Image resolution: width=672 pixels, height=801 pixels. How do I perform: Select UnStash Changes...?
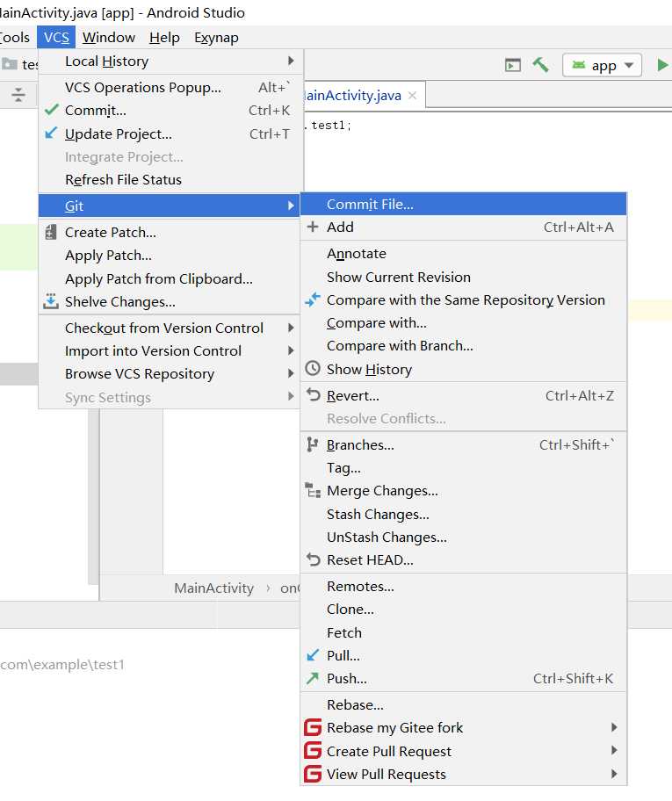click(x=463, y=537)
